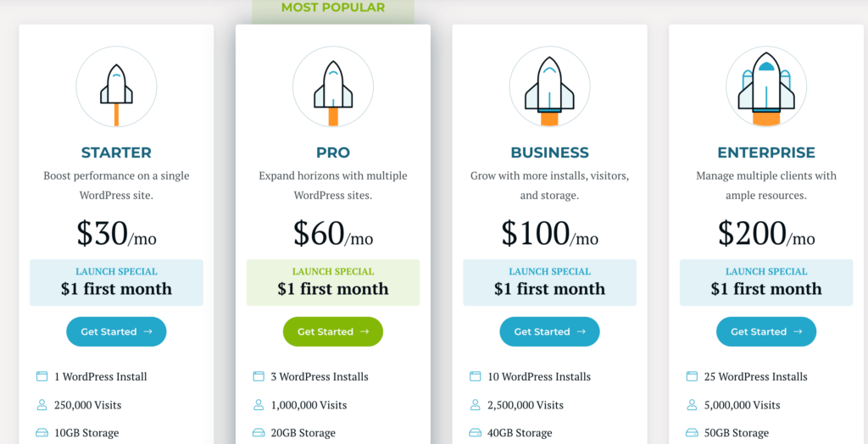Click the Starter Launch Special $1 box
The image size is (868, 444).
click(x=116, y=282)
